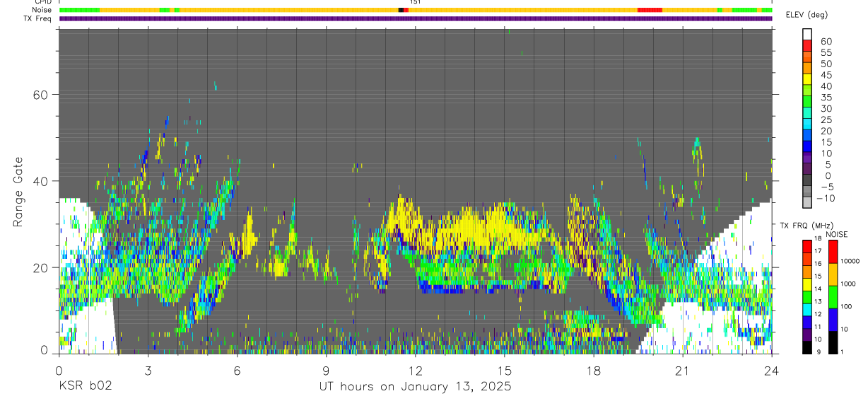Click the 'UT hours on January 13, 2025' label
Screen dimensions: 868x401
(414, 387)
